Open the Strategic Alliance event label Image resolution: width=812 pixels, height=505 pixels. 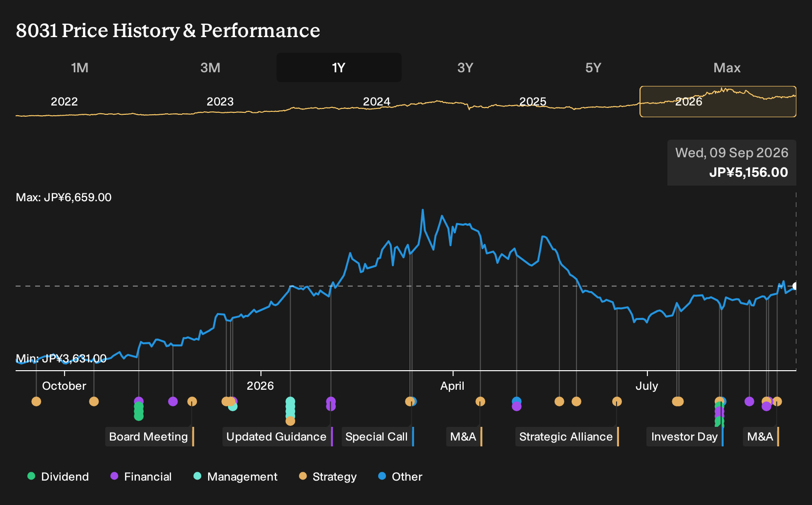(567, 437)
